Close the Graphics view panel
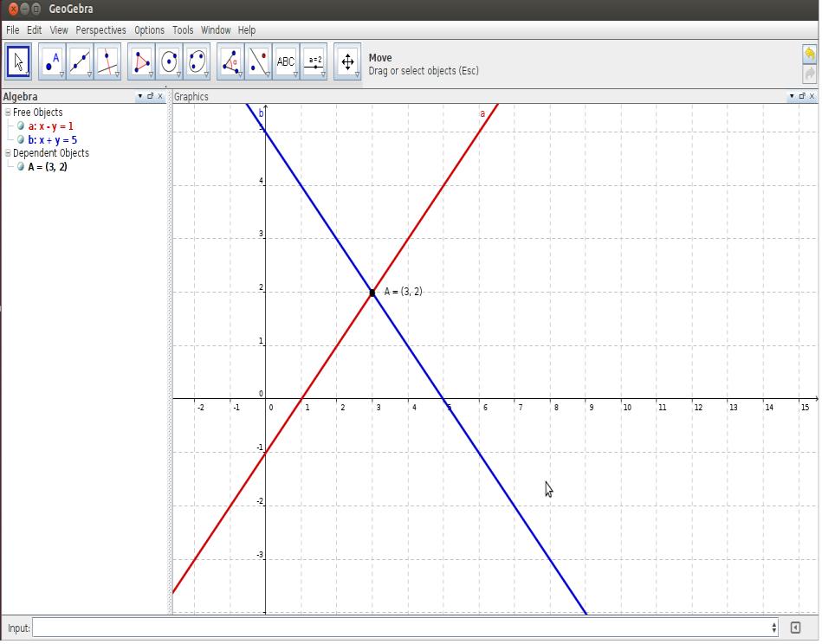 [x=812, y=96]
